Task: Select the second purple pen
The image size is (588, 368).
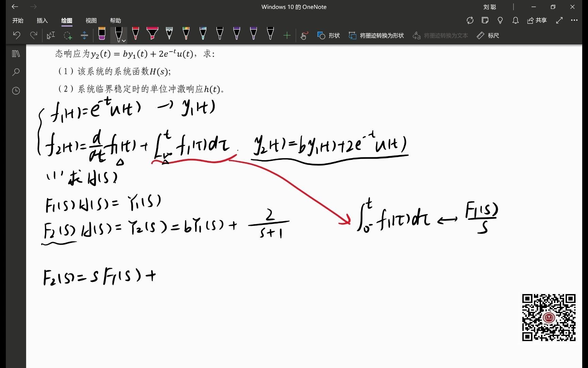Action: click(254, 34)
